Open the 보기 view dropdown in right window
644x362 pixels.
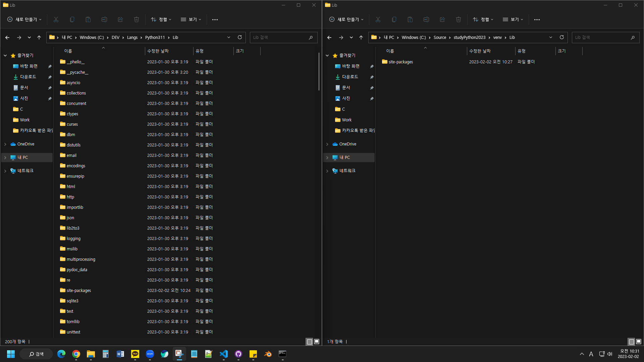[x=513, y=19]
